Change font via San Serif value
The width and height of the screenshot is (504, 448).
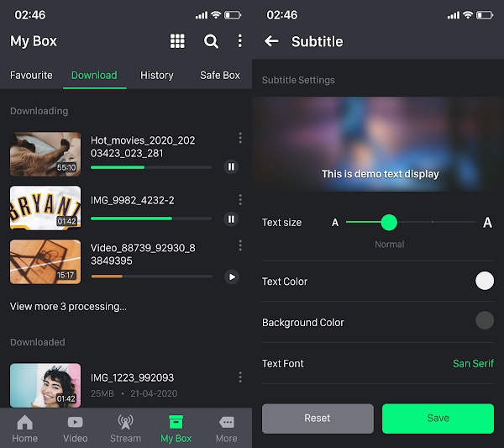[473, 363]
